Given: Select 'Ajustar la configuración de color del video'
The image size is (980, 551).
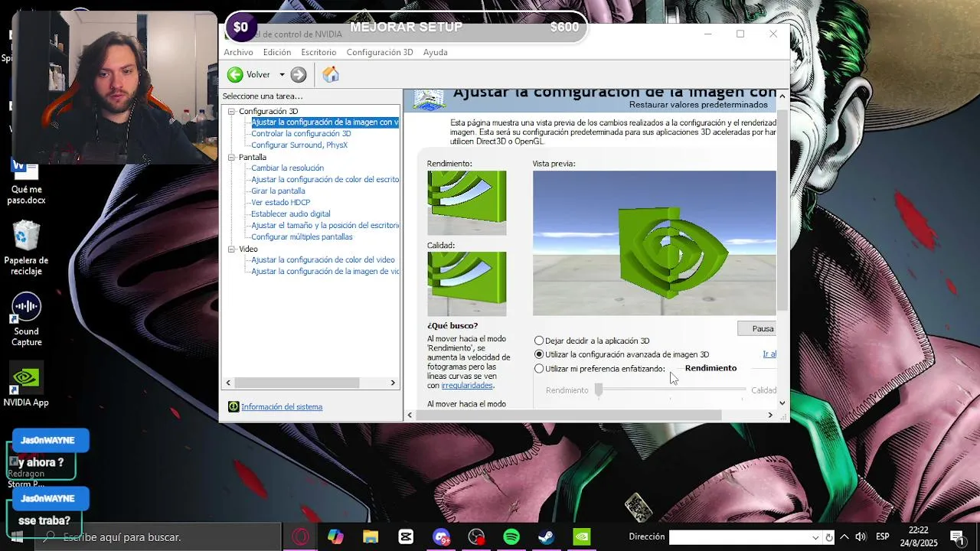Looking at the screenshot, I should 323,259.
